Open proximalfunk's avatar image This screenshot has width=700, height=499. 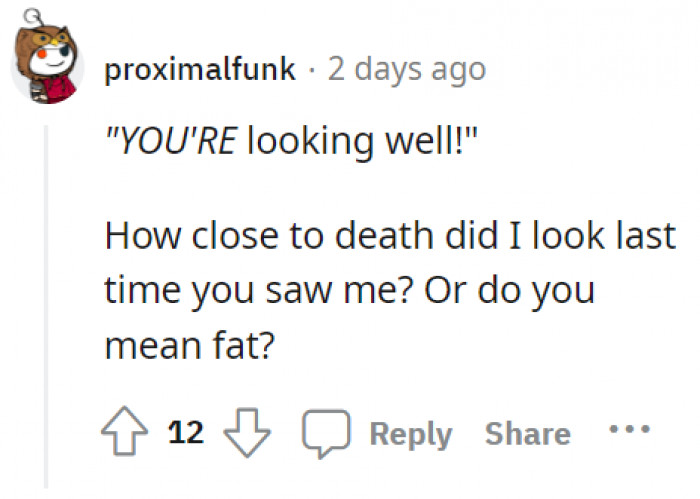click(x=49, y=67)
